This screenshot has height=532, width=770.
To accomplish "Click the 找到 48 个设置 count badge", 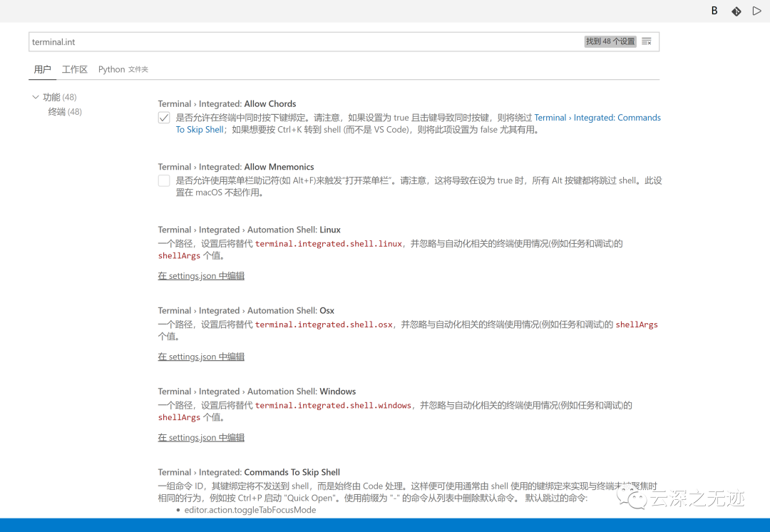I will pos(610,41).
